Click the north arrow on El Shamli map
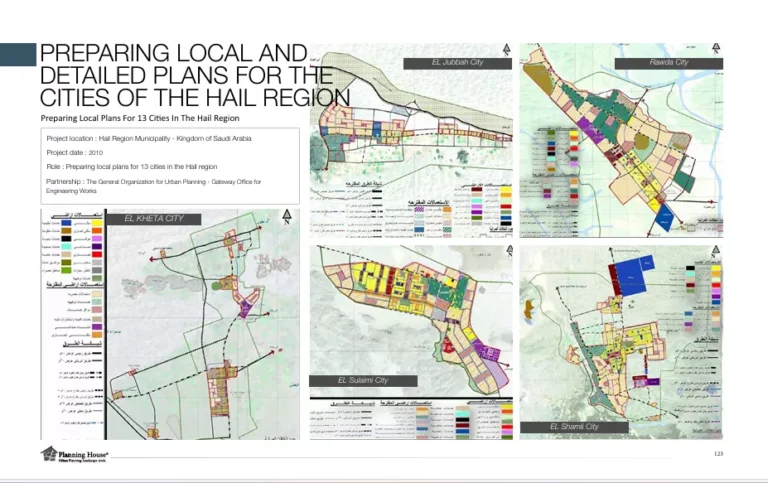 (716, 252)
